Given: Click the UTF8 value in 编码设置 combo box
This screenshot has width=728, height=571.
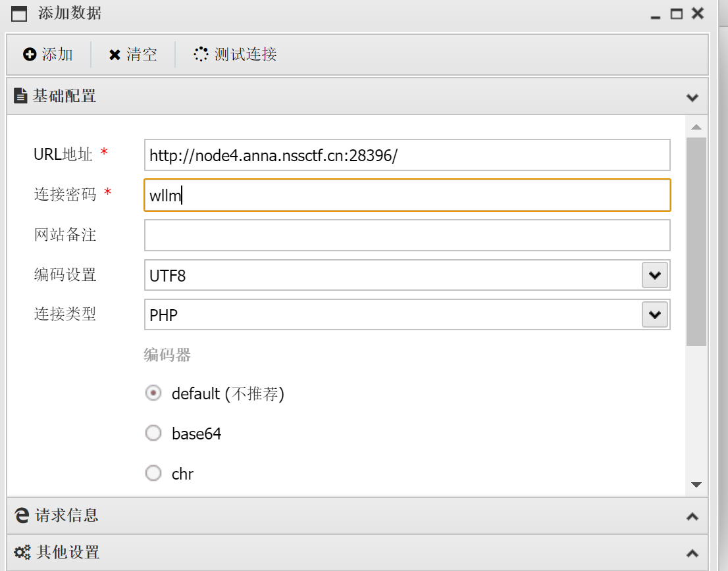Looking at the screenshot, I should [168, 276].
